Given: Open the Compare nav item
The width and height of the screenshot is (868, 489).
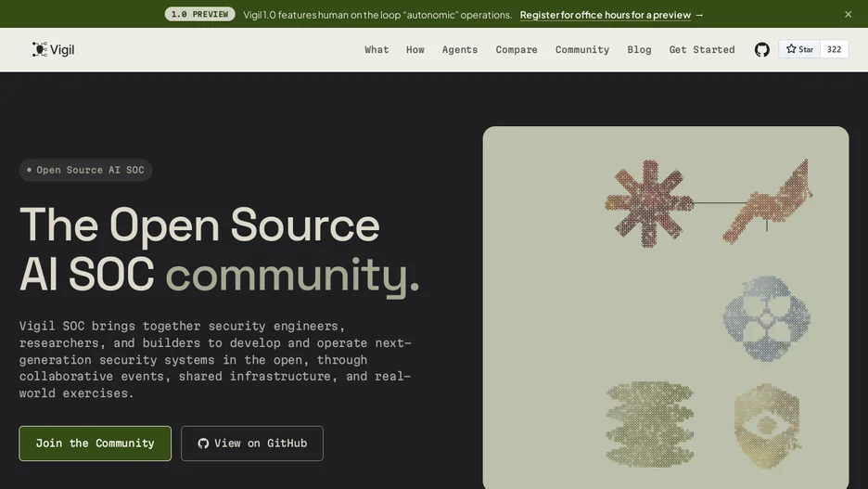Looking at the screenshot, I should (x=517, y=49).
